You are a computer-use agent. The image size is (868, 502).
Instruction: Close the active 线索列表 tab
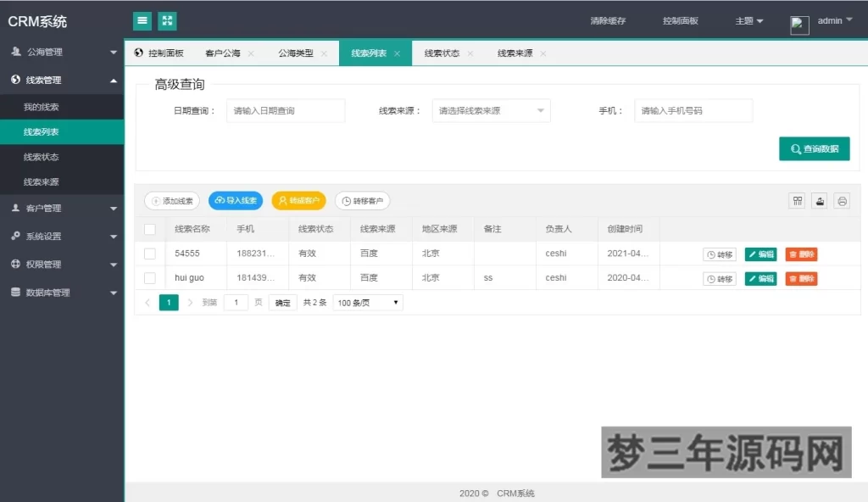click(397, 53)
